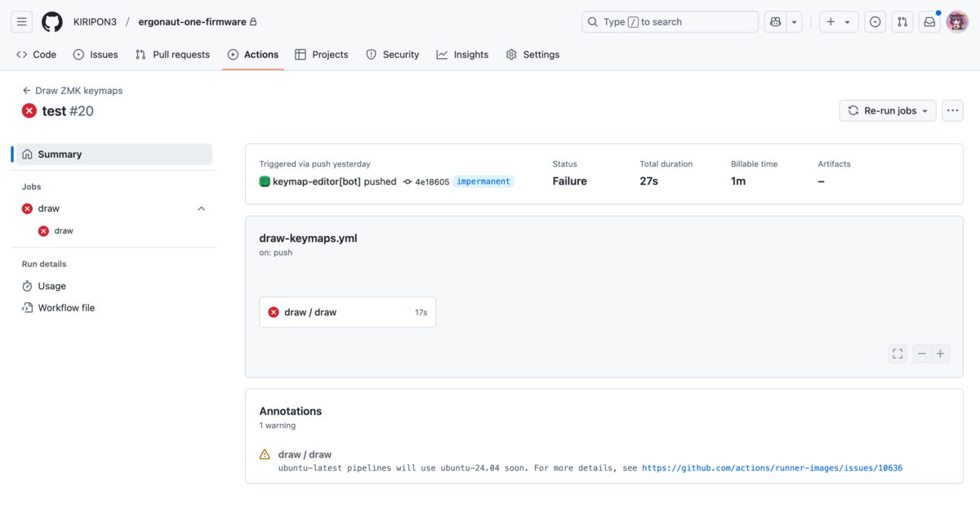Click the user profile avatar
Image resolution: width=980 pixels, height=527 pixels.
coord(957,22)
